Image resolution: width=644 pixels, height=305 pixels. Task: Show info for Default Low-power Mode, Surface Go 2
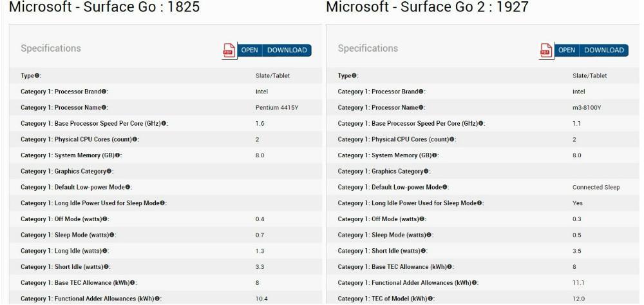pyautogui.click(x=444, y=187)
